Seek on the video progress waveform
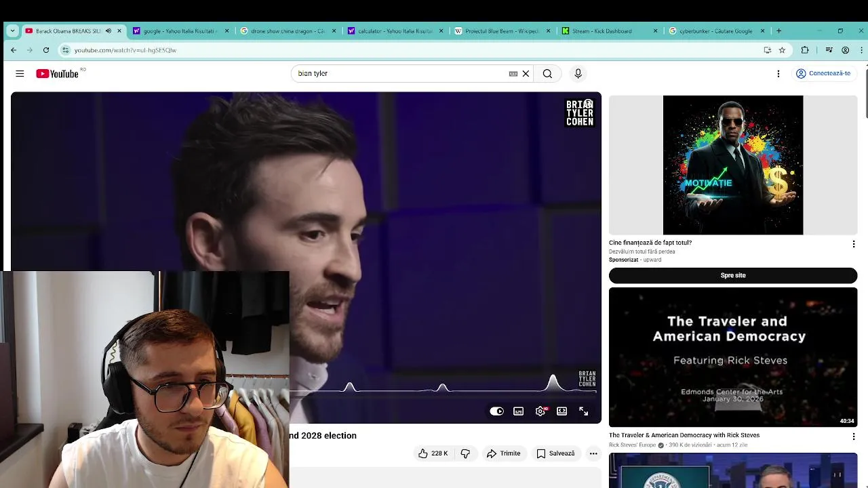The height and width of the screenshot is (488, 868). 444,390
